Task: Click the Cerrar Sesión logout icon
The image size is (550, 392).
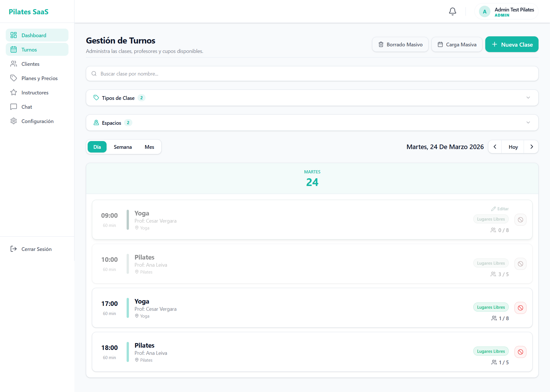Action: [13, 249]
